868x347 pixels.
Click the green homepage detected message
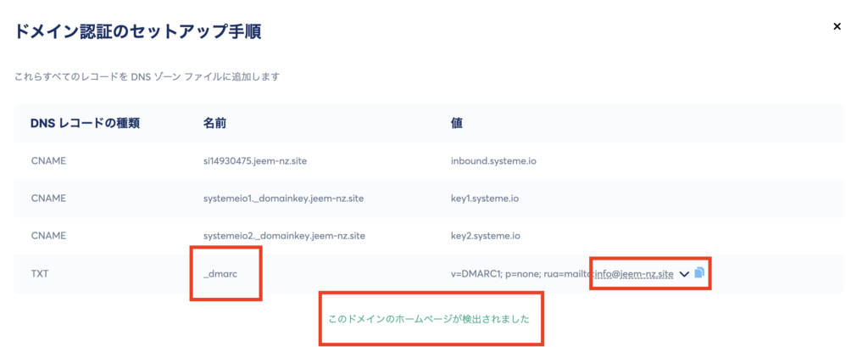tap(428, 319)
